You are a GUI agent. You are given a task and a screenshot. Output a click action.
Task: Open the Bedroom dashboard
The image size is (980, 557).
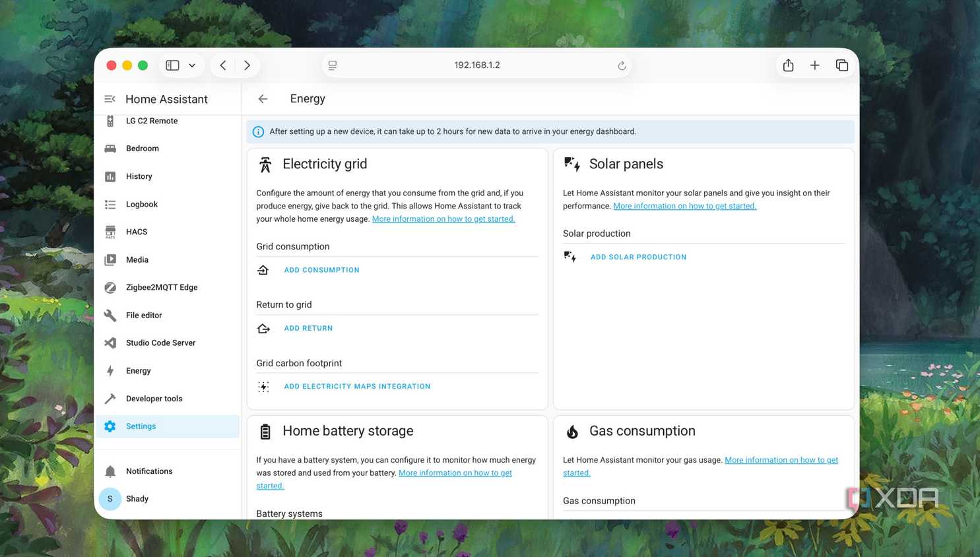(168, 148)
